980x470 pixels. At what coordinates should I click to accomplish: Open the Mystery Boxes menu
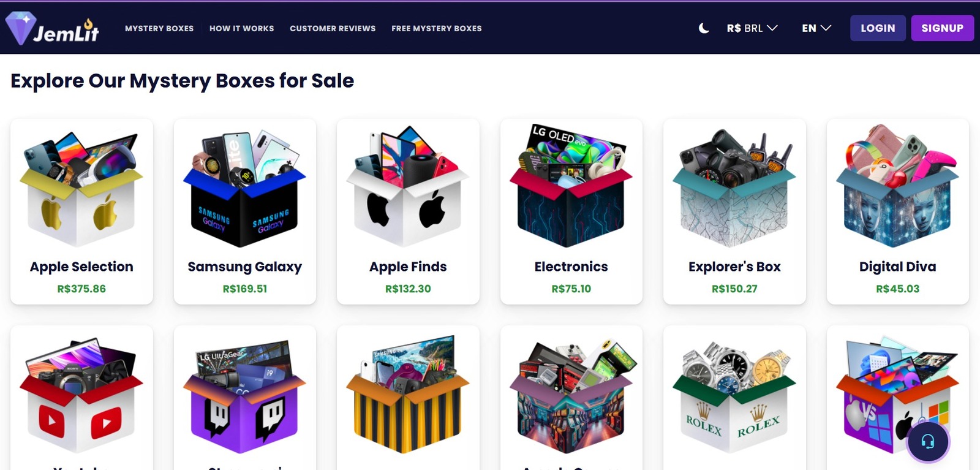(159, 28)
